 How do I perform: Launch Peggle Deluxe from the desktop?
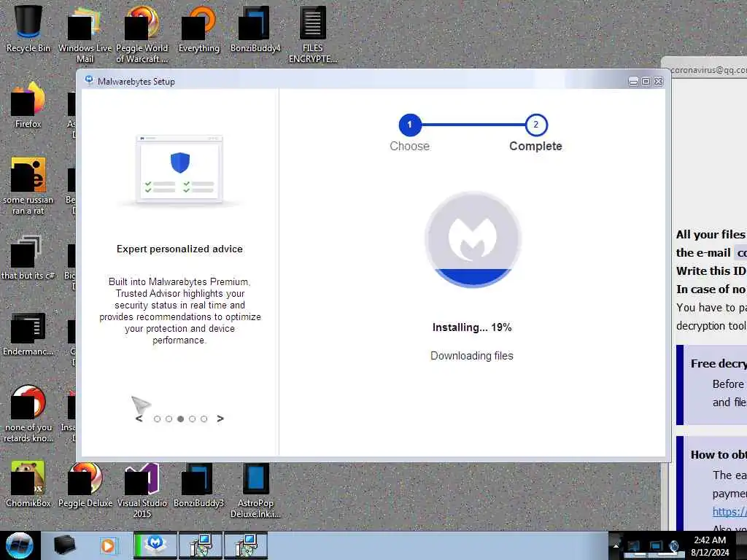tap(85, 484)
